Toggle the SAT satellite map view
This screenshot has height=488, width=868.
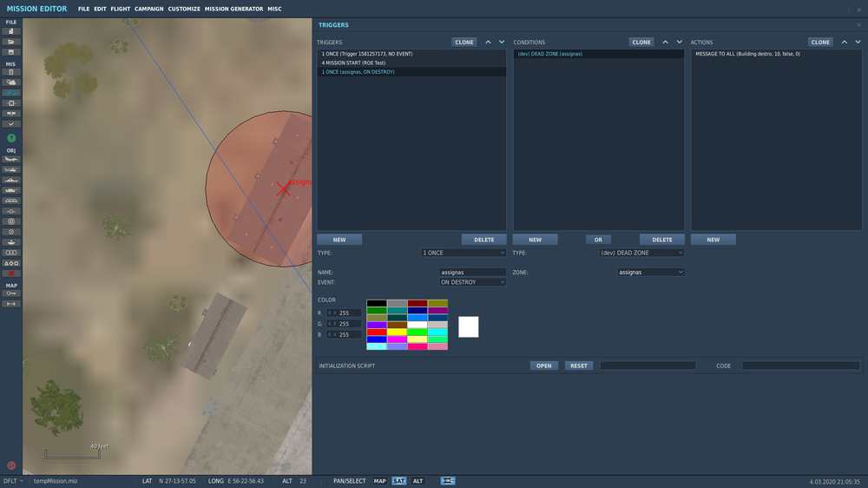399,481
